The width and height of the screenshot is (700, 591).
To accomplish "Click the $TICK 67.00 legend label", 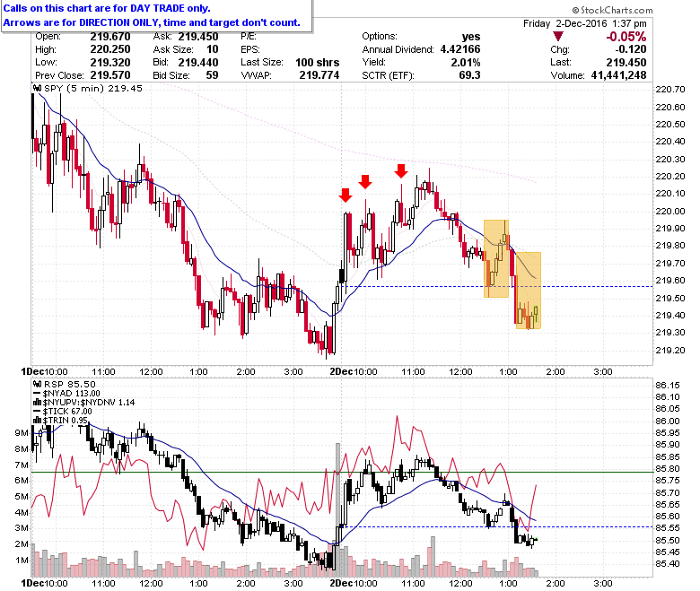I will click(x=67, y=412).
